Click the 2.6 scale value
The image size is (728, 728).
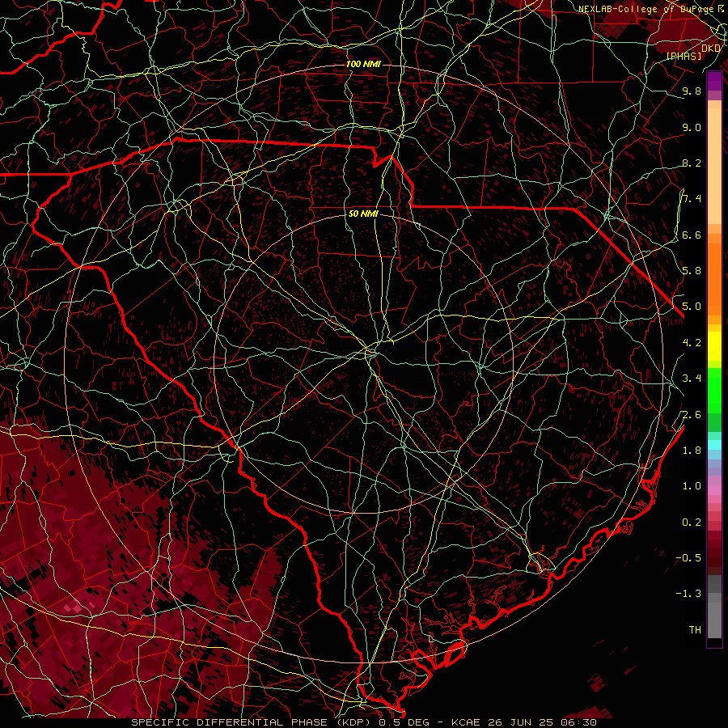click(692, 415)
